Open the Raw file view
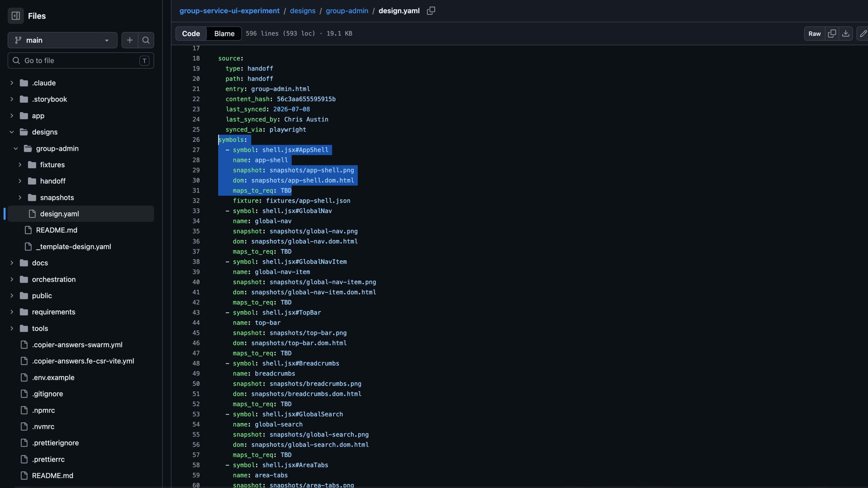 (x=814, y=34)
